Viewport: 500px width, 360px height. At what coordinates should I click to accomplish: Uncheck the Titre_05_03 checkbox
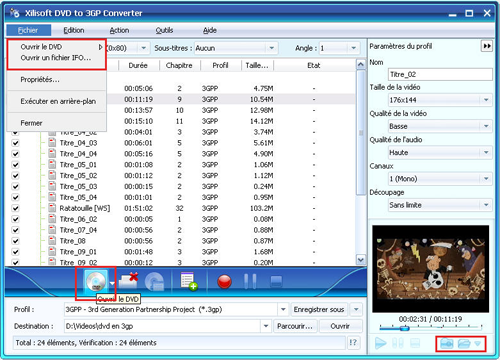coord(15,187)
